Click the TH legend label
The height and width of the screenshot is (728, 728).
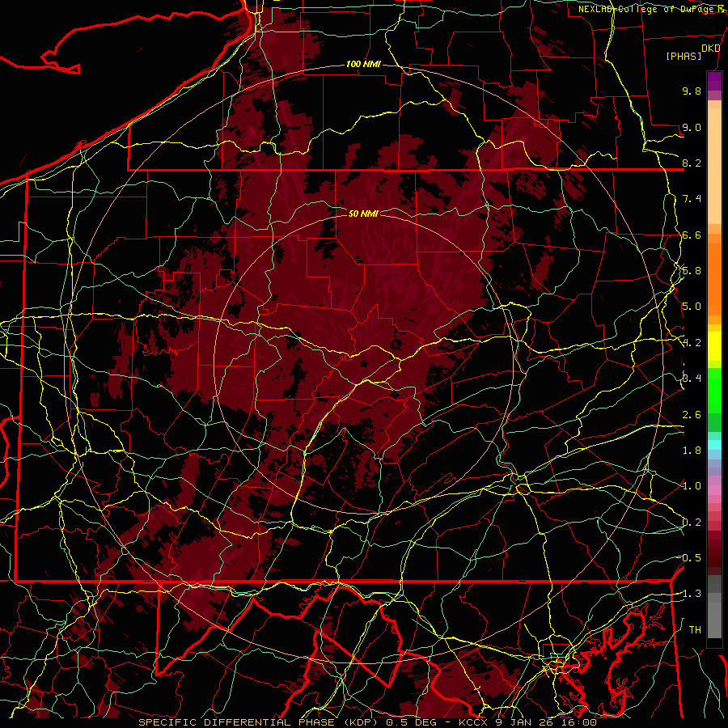[x=695, y=630]
